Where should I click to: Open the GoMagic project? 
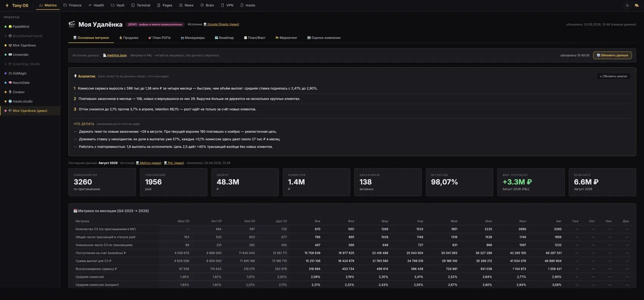[x=30, y=73]
